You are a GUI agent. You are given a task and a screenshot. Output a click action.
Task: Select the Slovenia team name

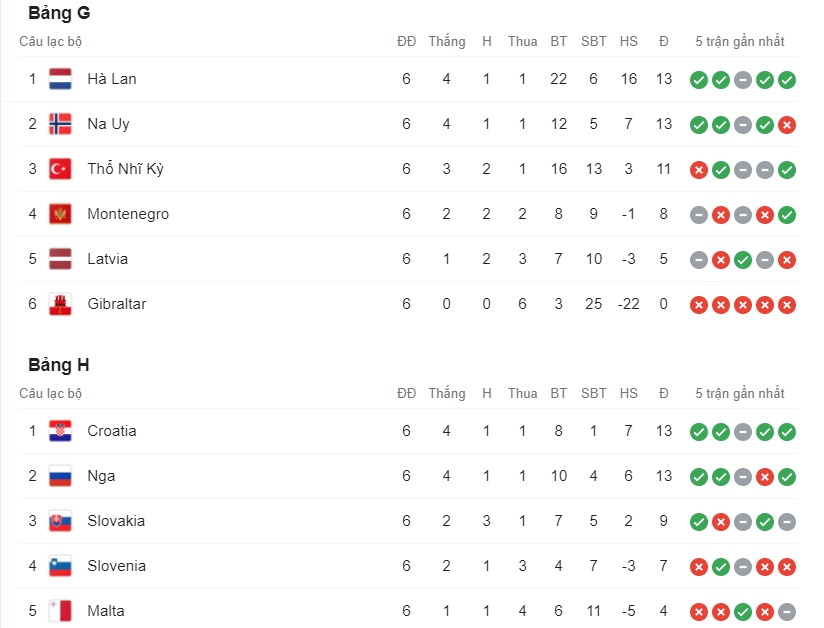pyautogui.click(x=117, y=566)
